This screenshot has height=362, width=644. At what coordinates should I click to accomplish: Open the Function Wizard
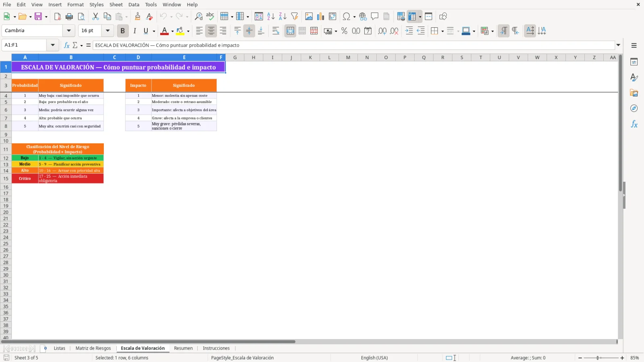(67, 45)
